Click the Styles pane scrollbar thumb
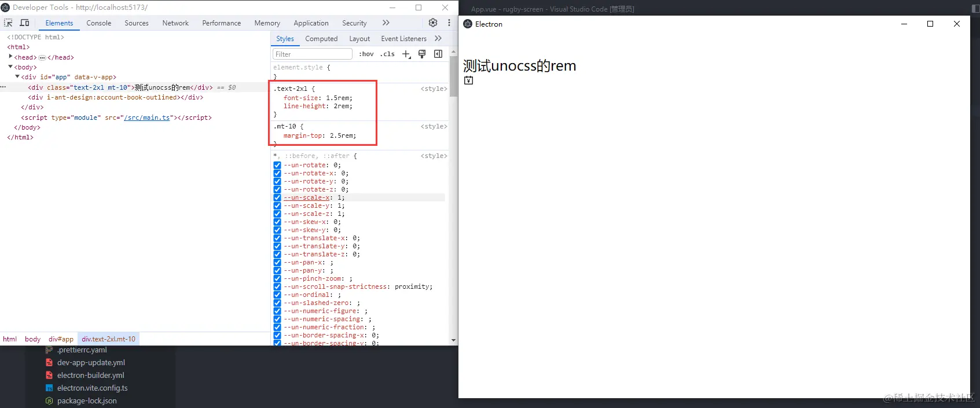This screenshot has width=980, height=408. (453, 76)
